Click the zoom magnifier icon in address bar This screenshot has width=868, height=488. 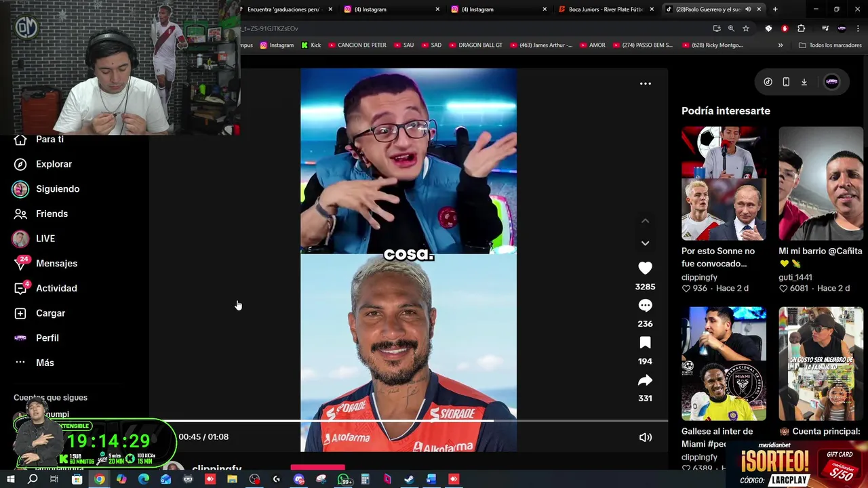731,28
